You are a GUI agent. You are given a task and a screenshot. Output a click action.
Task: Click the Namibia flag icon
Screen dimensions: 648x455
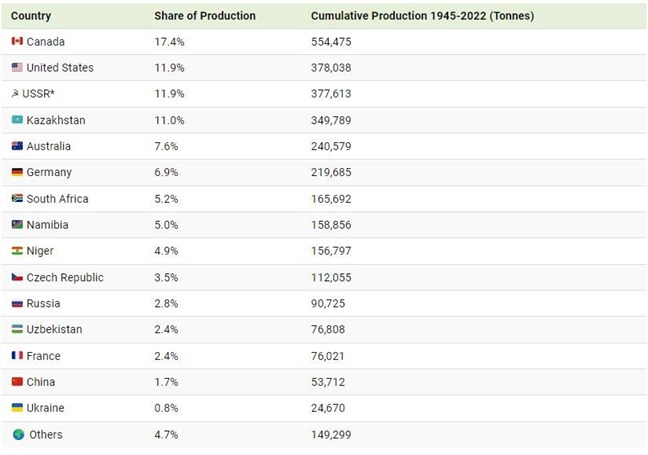pyautogui.click(x=17, y=224)
